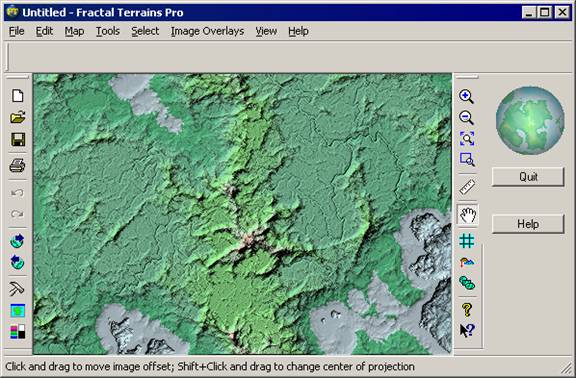The image size is (576, 378).
Task: Click the Help button in right panel
Action: point(528,224)
